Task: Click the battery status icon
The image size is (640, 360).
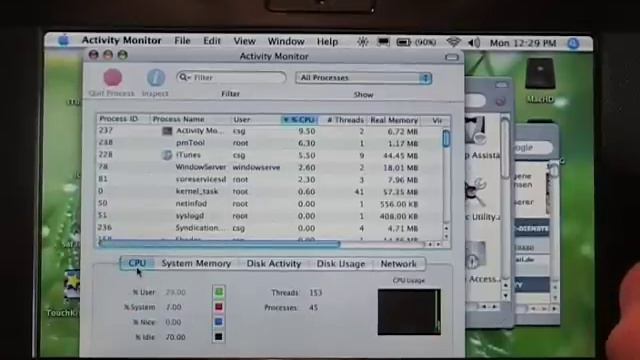Action: pos(403,42)
